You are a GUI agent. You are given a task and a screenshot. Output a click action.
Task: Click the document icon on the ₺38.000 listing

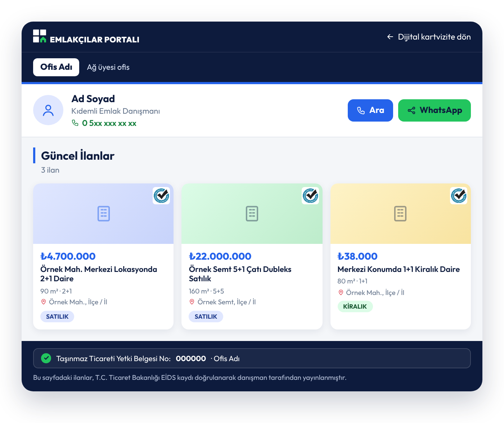point(400,214)
